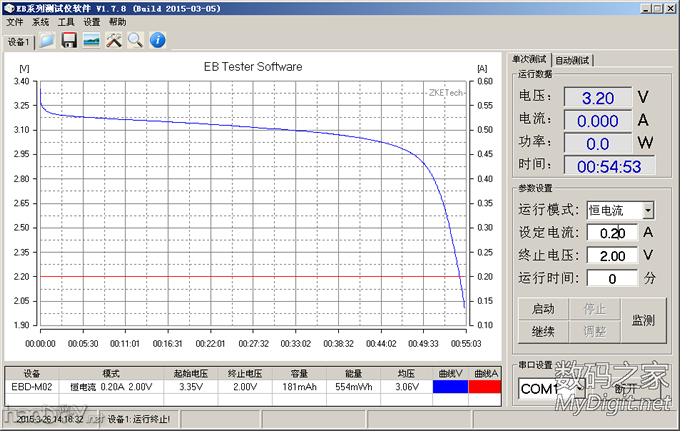680x431 pixels.
Task: Expand the 运行模式 dropdown
Action: pos(648,210)
